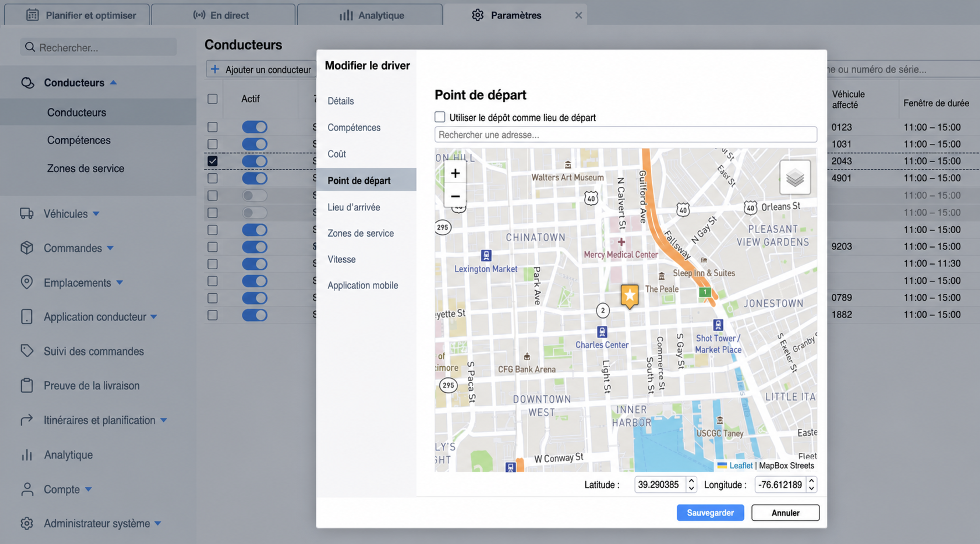Screen dimensions: 980x544
Task: Close the Paramètres tab
Action: pyautogui.click(x=579, y=15)
